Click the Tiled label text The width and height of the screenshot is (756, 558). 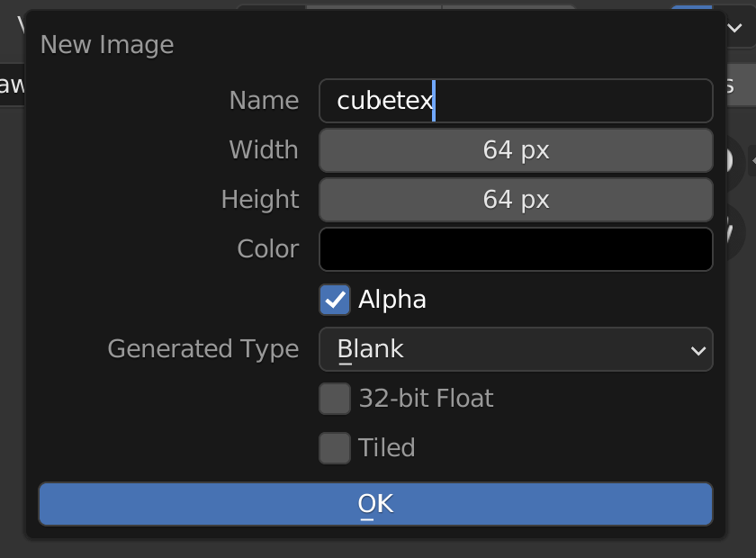pyautogui.click(x=387, y=448)
